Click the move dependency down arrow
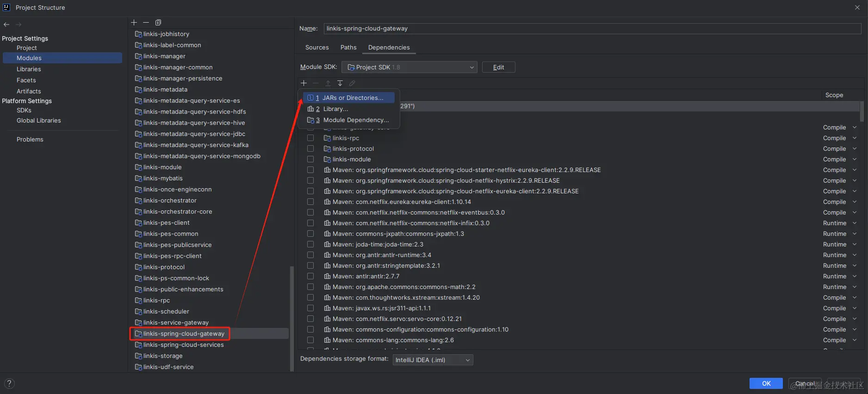 [x=340, y=83]
